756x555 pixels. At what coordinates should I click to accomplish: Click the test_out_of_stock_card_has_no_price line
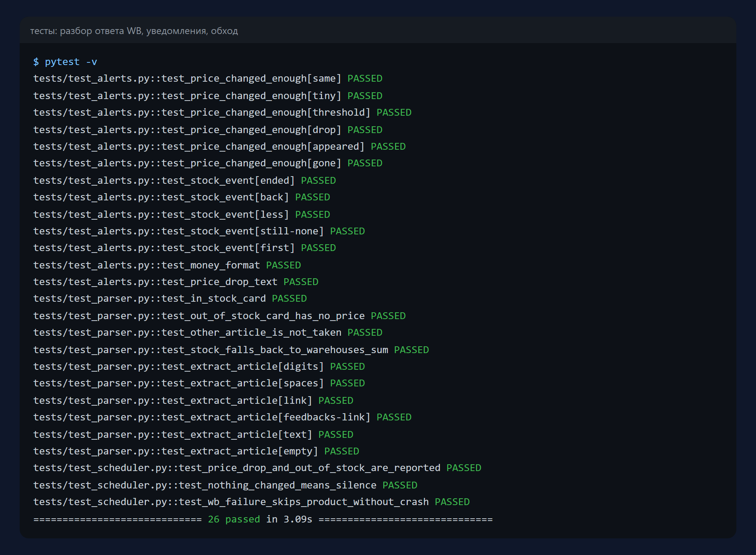[x=220, y=316]
